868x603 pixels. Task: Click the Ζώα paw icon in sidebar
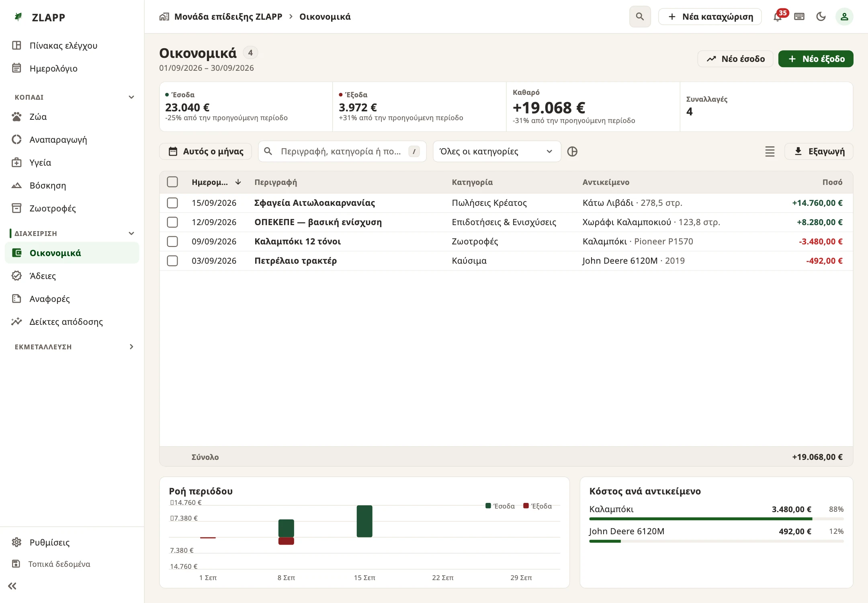[x=16, y=117]
